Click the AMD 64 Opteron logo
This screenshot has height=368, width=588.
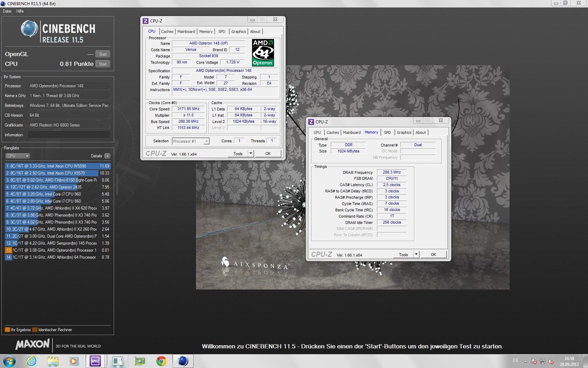pyautogui.click(x=263, y=52)
